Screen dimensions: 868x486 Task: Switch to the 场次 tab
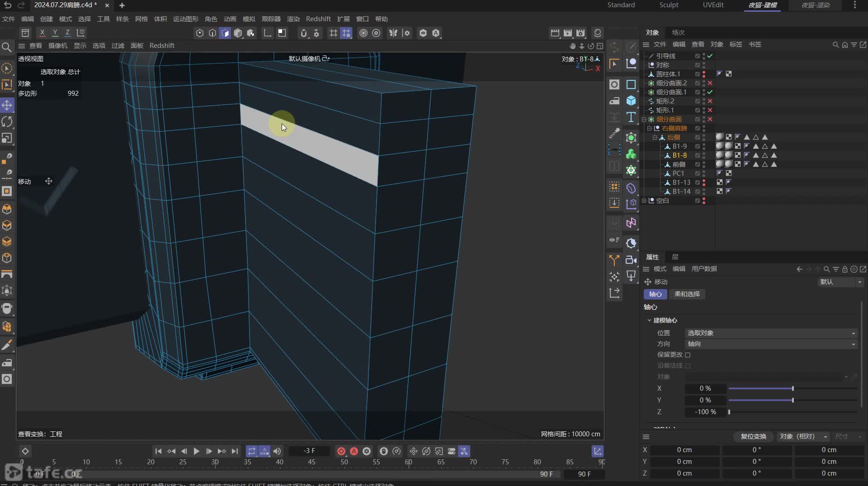pos(678,33)
